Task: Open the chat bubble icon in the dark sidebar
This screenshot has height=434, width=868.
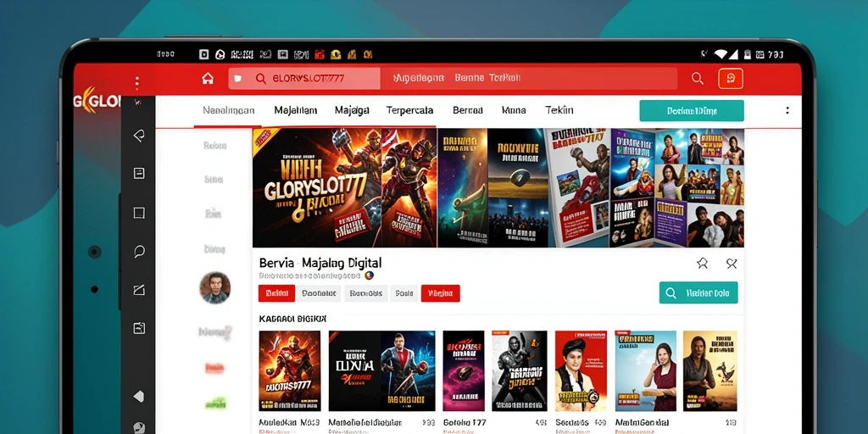Action: click(140, 252)
